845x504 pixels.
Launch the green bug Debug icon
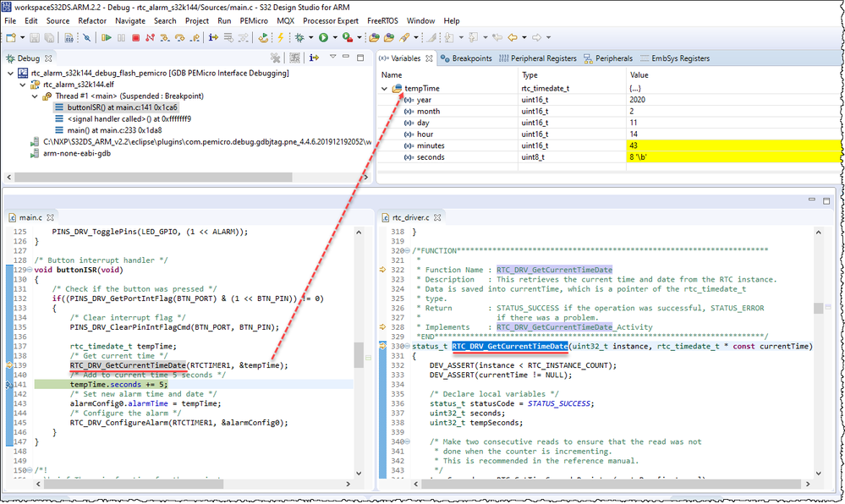coord(299,37)
